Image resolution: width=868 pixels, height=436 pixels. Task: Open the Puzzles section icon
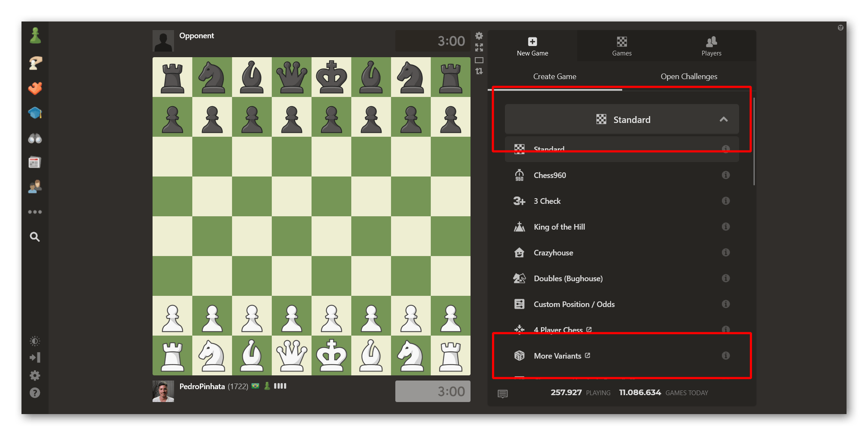[35, 88]
